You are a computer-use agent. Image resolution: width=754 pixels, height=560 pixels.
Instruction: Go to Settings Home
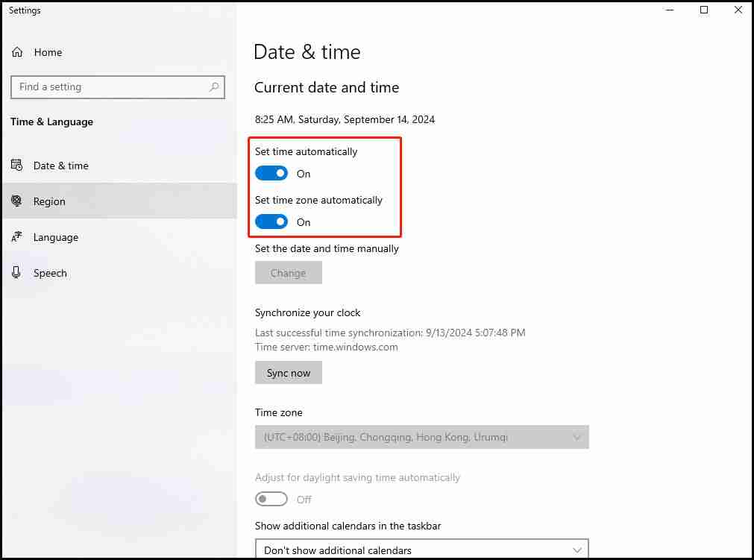coord(119,52)
